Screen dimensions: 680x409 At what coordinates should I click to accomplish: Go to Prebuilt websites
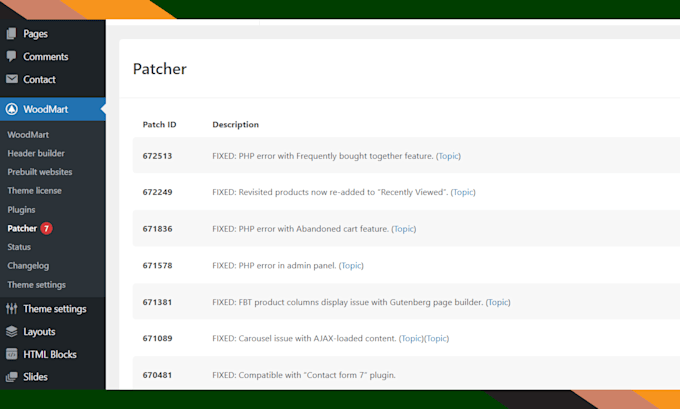pos(40,172)
